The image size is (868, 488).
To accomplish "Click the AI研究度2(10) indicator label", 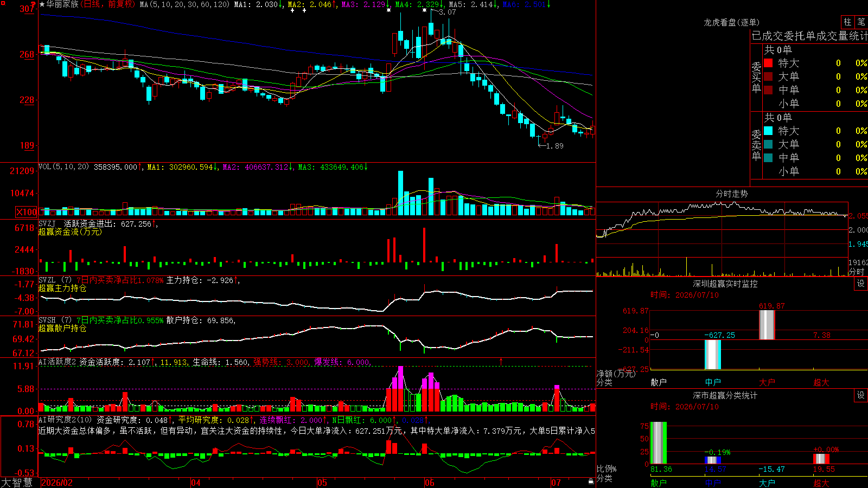I will coord(66,420).
